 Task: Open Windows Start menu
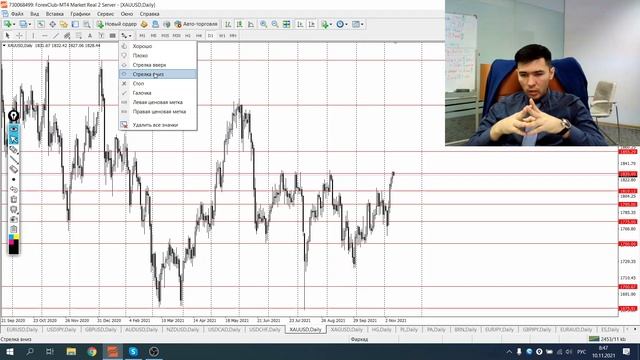(10, 351)
